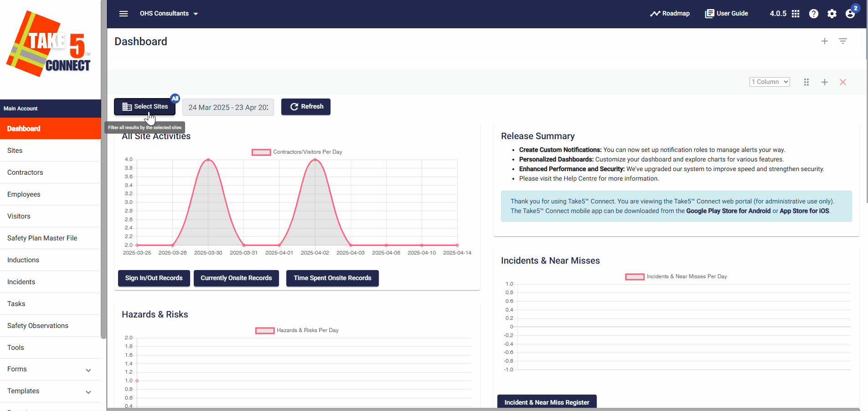Click the User Guide book icon

click(x=709, y=14)
